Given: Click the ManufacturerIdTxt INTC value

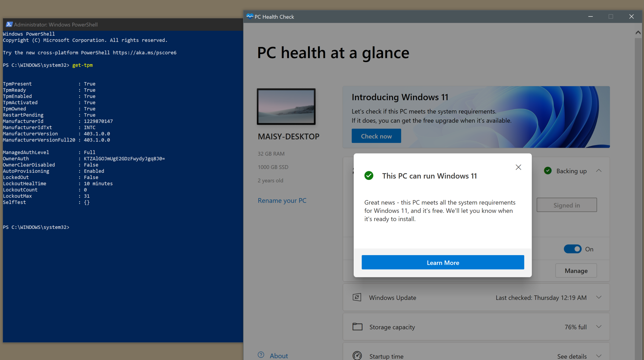Looking at the screenshot, I should point(90,127).
